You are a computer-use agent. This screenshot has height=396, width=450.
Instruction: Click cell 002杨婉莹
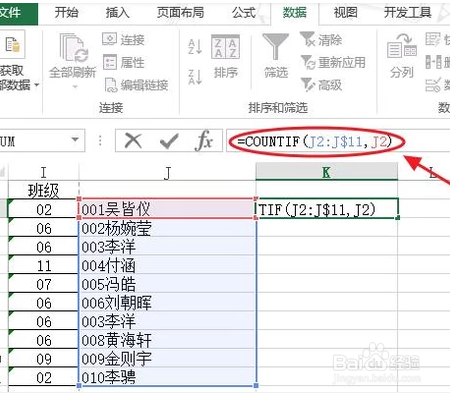pyautogui.click(x=167, y=228)
